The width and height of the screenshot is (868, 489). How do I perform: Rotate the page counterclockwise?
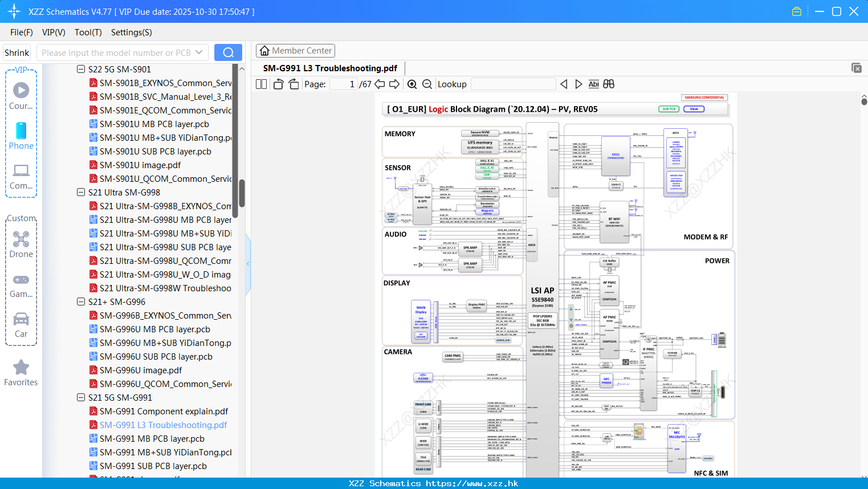click(279, 84)
